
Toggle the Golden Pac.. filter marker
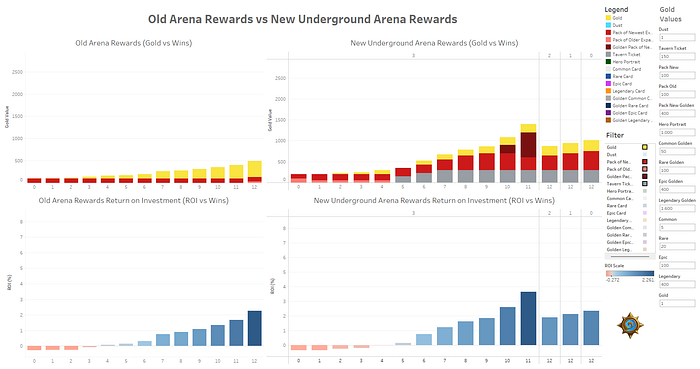click(645, 176)
